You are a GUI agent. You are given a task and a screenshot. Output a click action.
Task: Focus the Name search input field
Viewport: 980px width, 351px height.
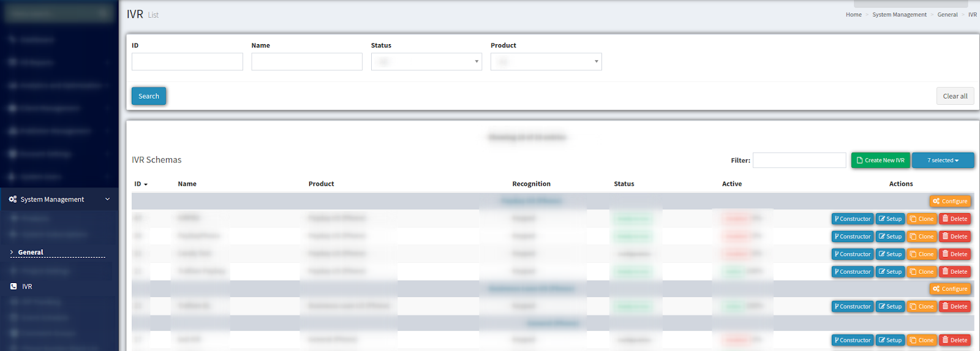click(x=307, y=62)
